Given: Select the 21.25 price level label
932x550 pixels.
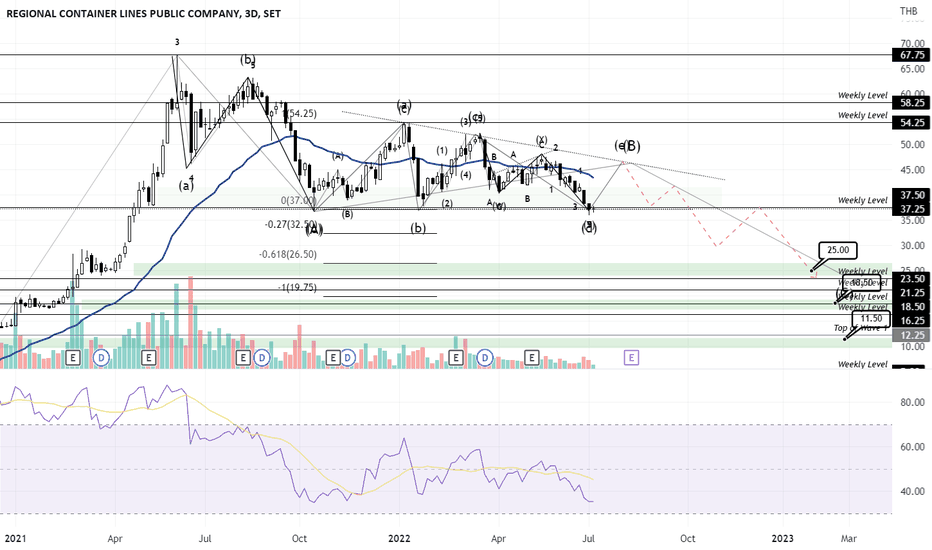Looking at the screenshot, I should tap(912, 293).
